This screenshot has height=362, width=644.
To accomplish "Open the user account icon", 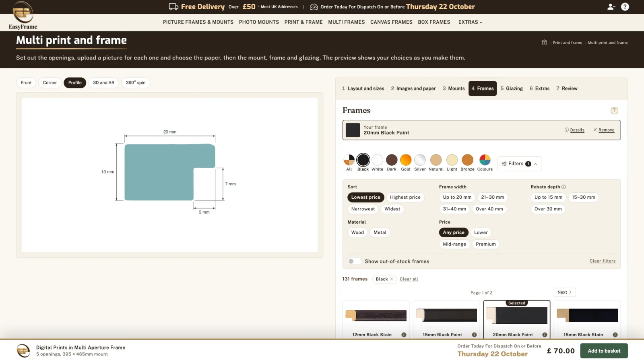I will click(611, 7).
